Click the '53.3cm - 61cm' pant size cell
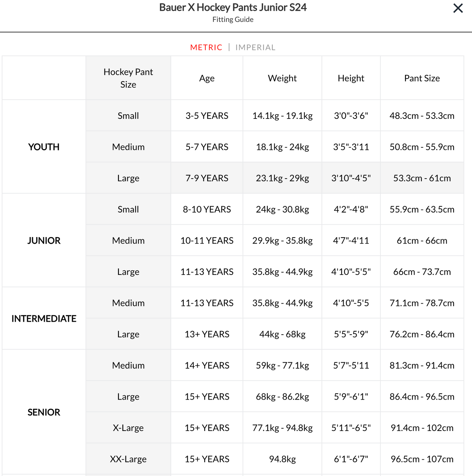The width and height of the screenshot is (472, 476). [x=422, y=178]
